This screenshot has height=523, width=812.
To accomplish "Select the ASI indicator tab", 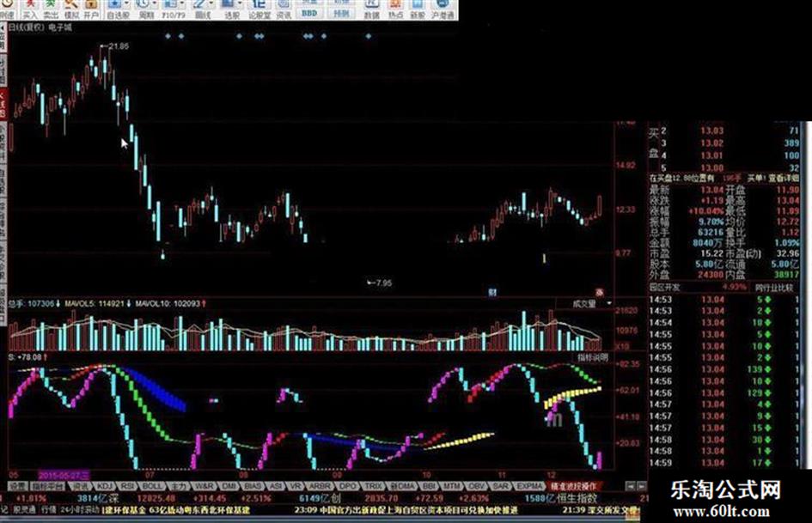I will [276, 486].
